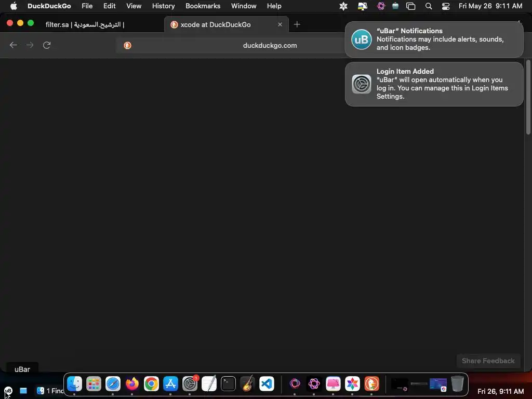
Task: Open the Window menu
Action: point(244,6)
